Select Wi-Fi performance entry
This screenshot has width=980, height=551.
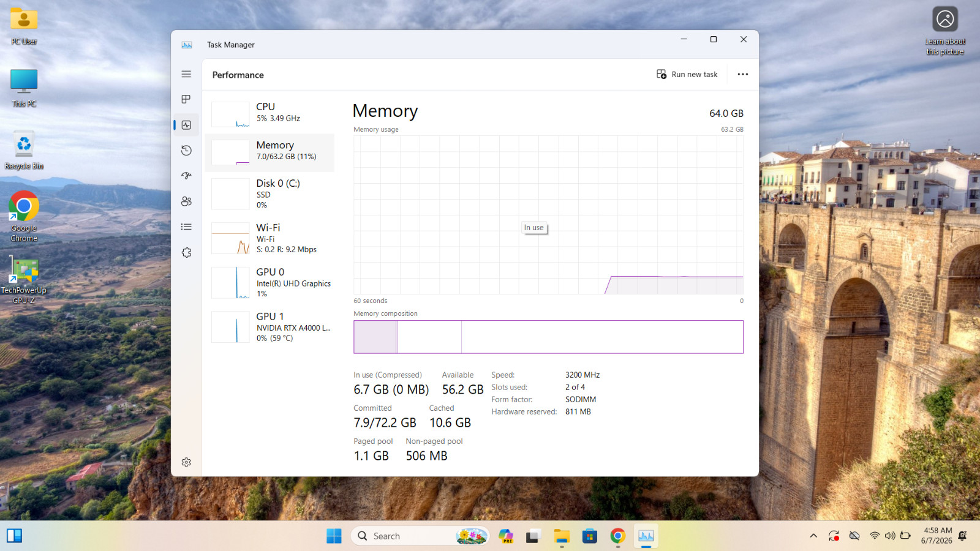269,238
